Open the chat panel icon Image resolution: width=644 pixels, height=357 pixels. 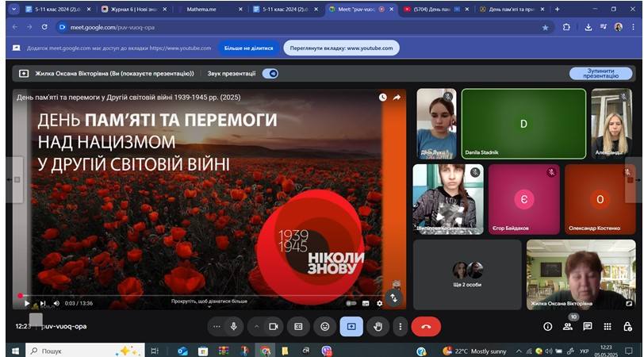click(x=588, y=326)
